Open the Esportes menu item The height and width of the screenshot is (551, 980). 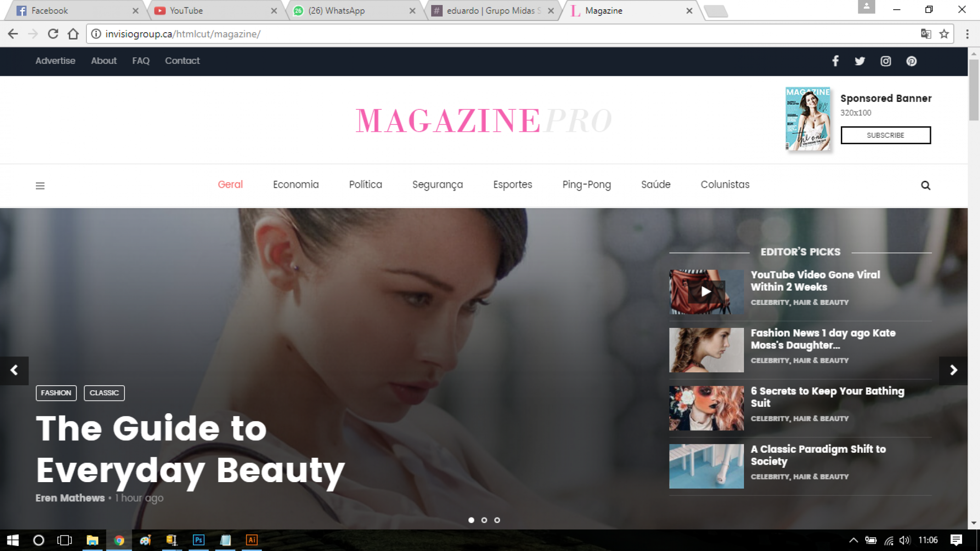pos(513,185)
